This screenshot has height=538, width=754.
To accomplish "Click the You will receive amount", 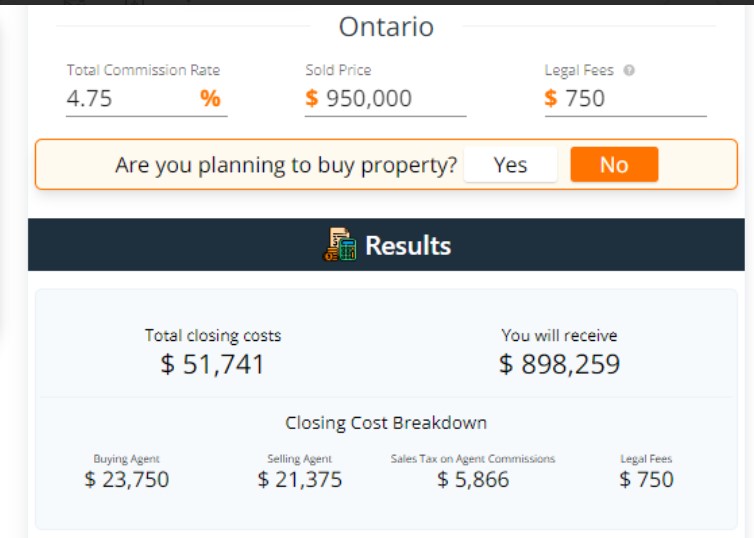I will 559,364.
